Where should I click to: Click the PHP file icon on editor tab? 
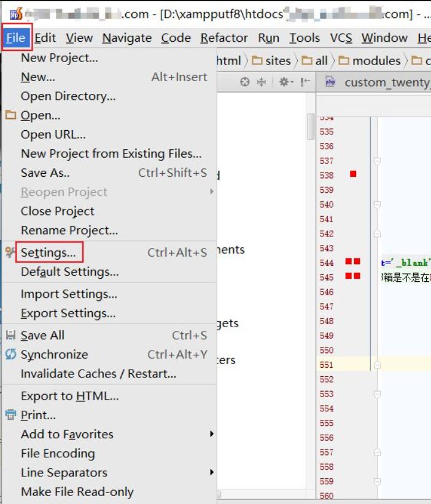tap(330, 82)
